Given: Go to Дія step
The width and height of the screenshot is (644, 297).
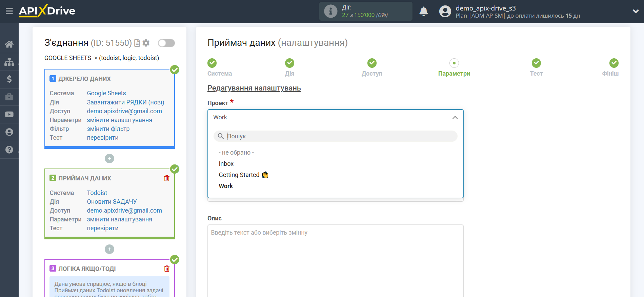Looking at the screenshot, I should click(289, 63).
